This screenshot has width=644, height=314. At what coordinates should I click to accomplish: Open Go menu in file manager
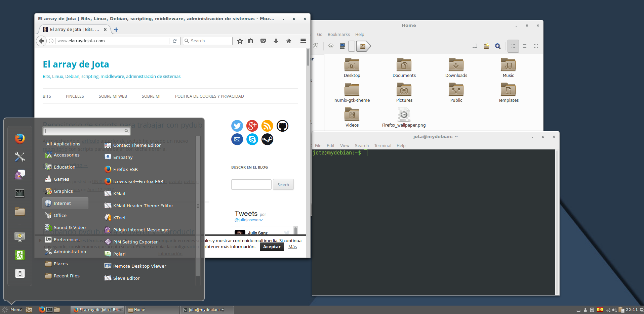coord(320,35)
